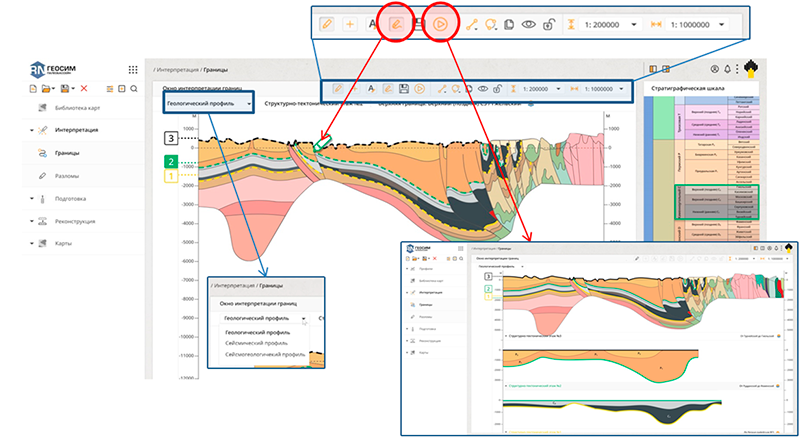Toggle single-panel layout icon in top right

[x=653, y=69]
